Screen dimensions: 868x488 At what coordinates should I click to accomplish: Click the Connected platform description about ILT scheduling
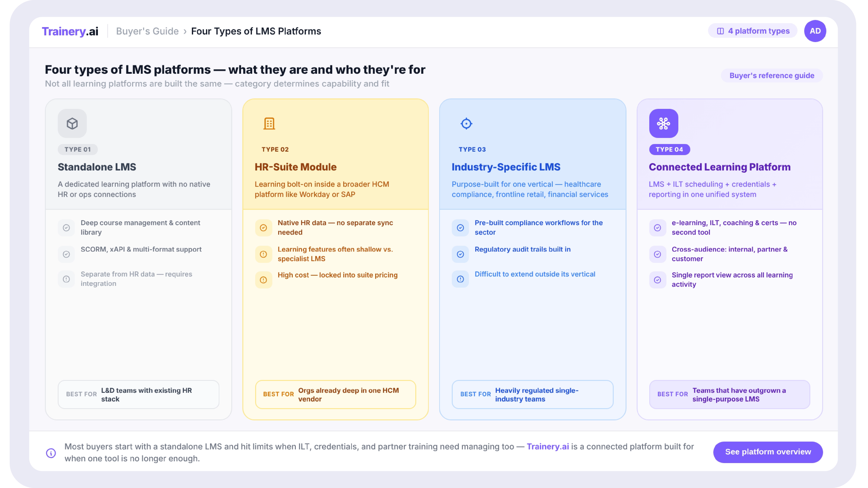(x=712, y=189)
